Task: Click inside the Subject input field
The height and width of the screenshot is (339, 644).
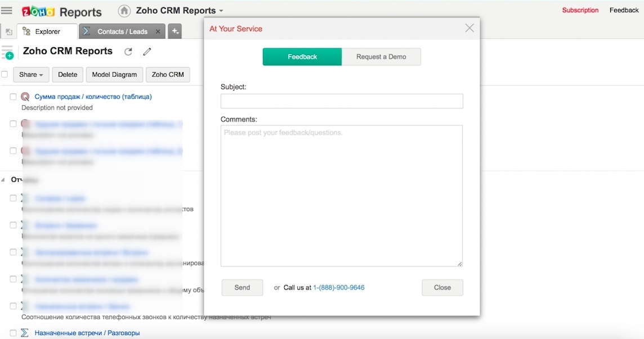Action: tap(342, 101)
